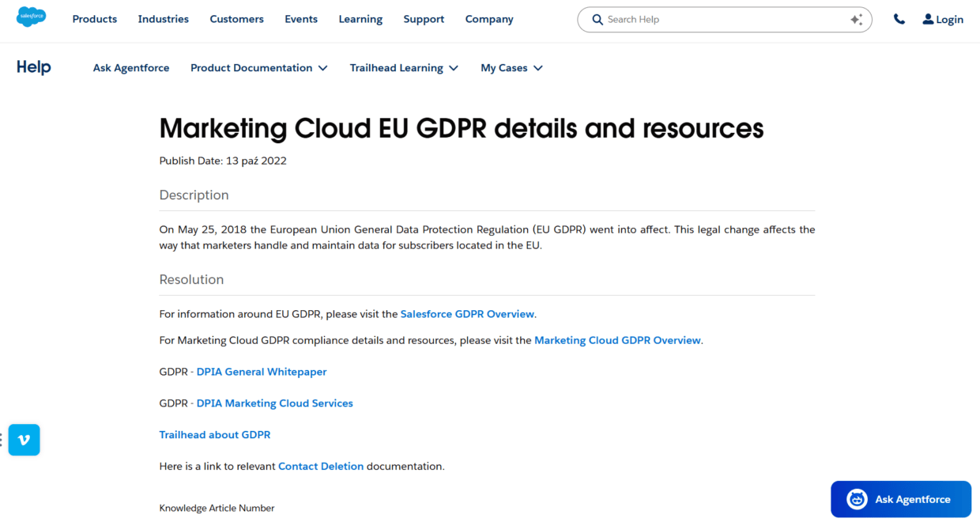
Task: Click the sparkle AI icon in search
Action: click(857, 20)
